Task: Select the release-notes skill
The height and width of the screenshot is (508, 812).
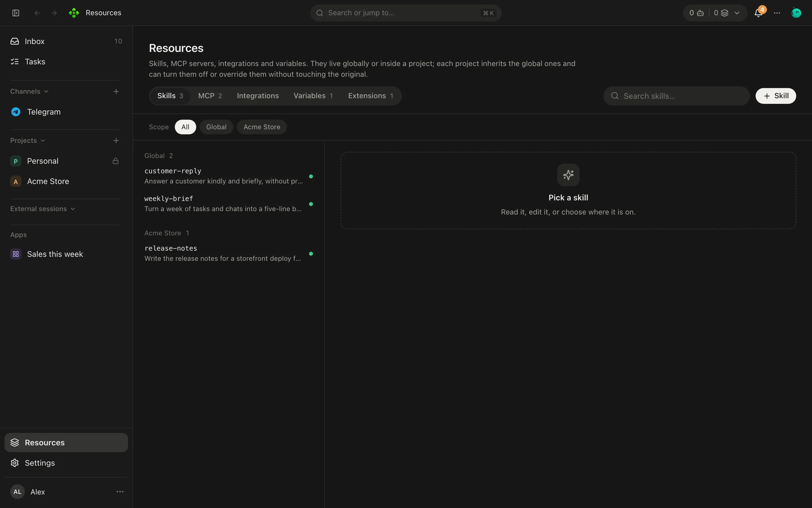Action: point(229,253)
